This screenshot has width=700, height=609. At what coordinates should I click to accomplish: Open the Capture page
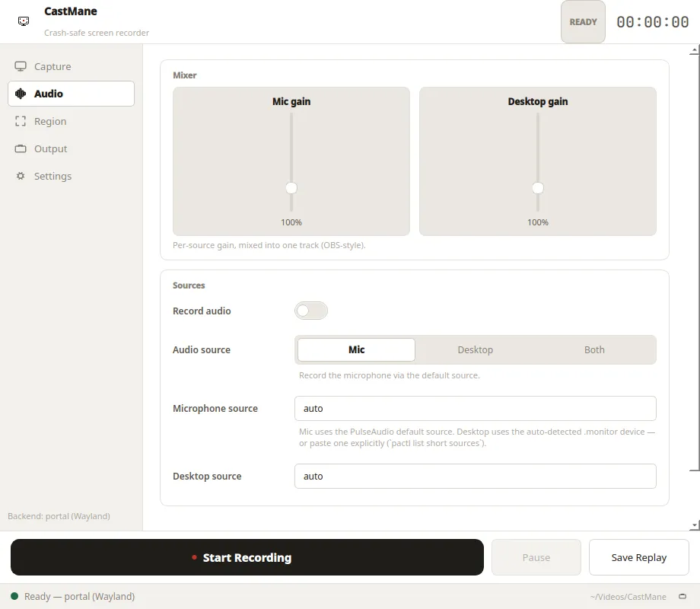(x=71, y=66)
